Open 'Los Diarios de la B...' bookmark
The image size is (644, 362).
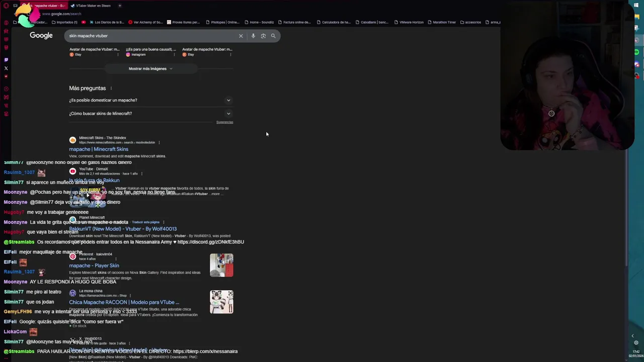click(107, 22)
